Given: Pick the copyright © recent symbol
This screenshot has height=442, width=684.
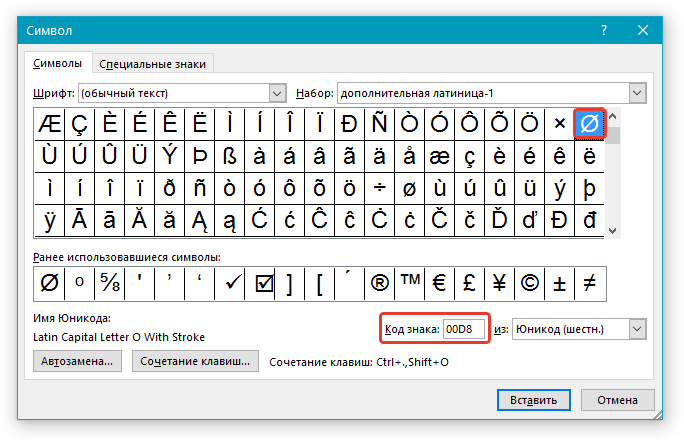Looking at the screenshot, I should pos(530,284).
